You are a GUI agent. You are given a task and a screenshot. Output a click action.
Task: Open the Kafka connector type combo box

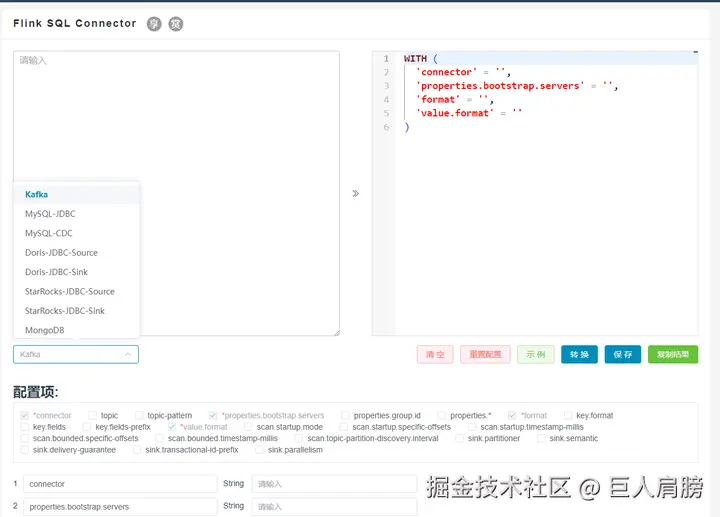(76, 354)
